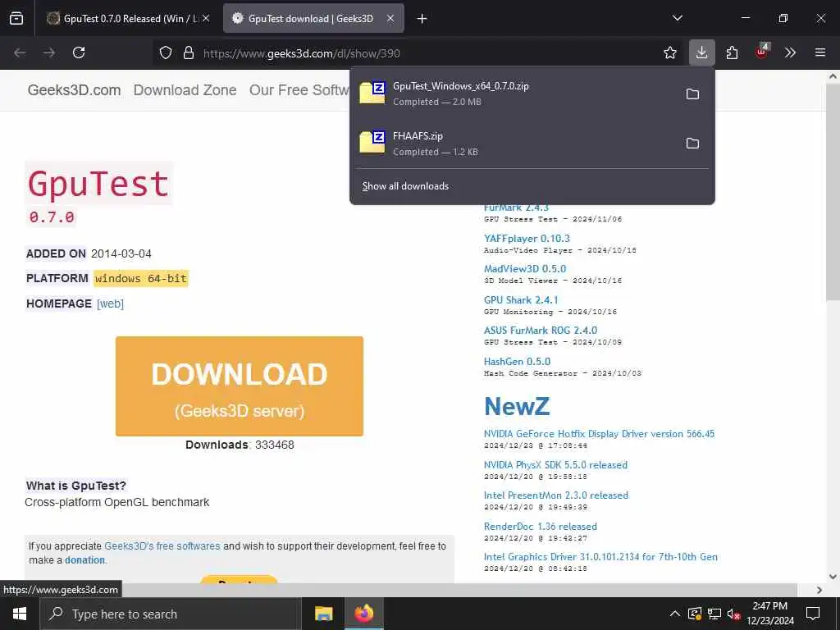Image resolution: width=840 pixels, height=630 pixels.
Task: Open NVIDIA PhysX SDK 5.5.0 released news
Action: 555,465
